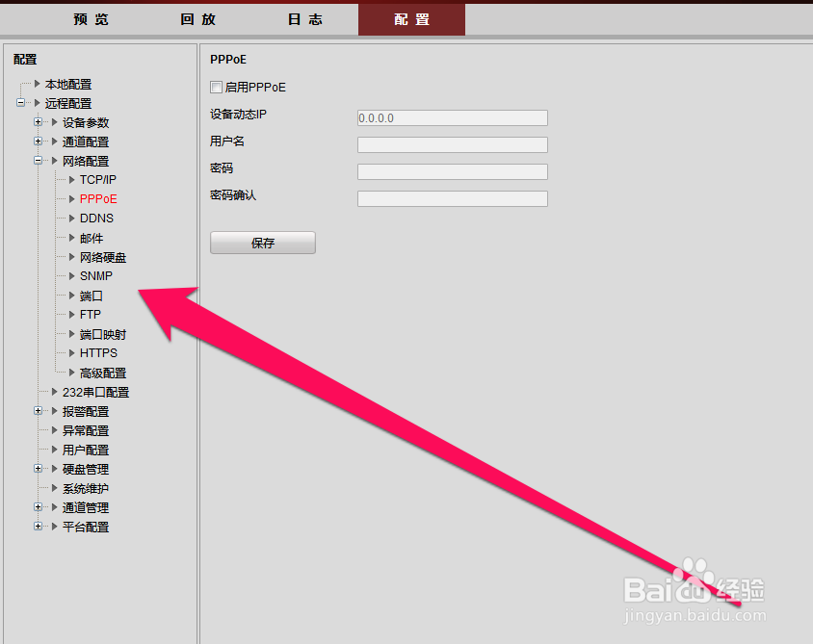Open 本地配置 in the tree
The width and height of the screenshot is (813, 644).
pyautogui.click(x=68, y=84)
